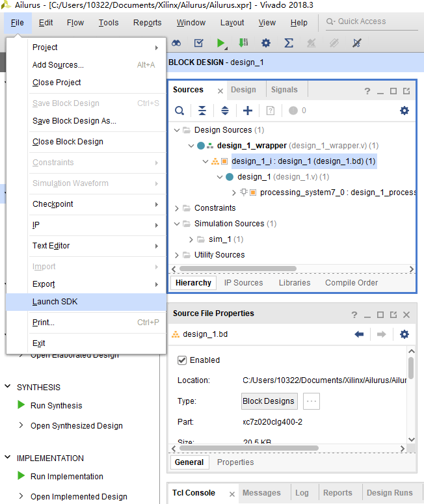Toggle the Enabled checkbox
The height and width of the screenshot is (504, 424).
pyautogui.click(x=182, y=360)
